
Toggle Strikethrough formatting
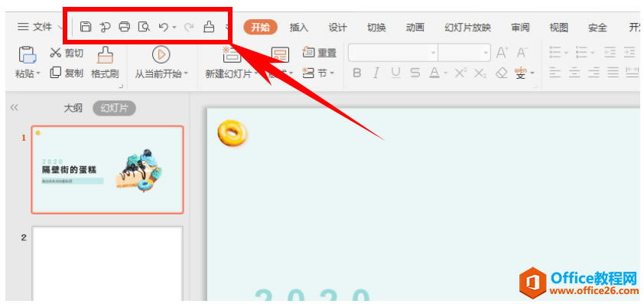tap(415, 74)
